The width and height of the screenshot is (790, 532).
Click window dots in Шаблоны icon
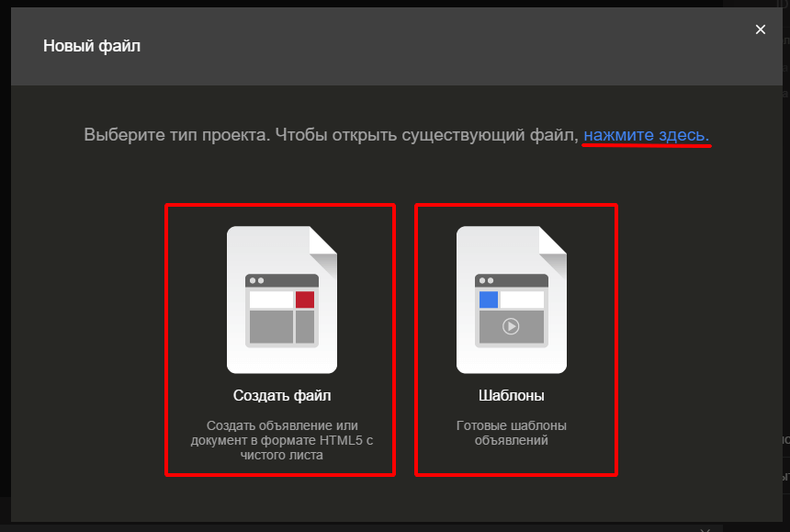coord(486,280)
